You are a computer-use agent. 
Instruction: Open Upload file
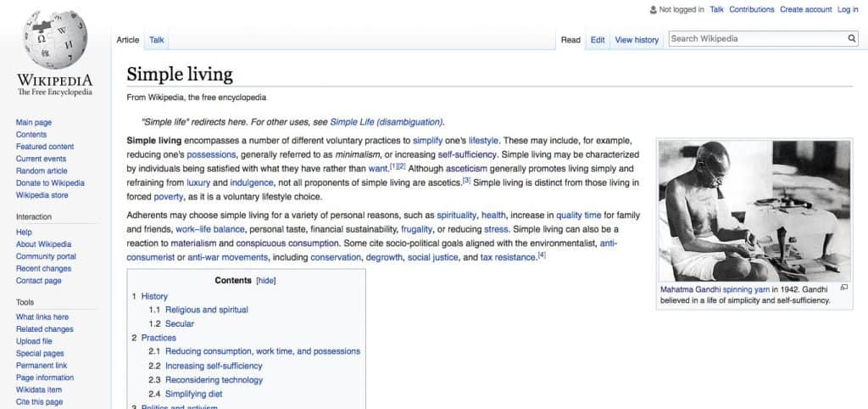(34, 341)
